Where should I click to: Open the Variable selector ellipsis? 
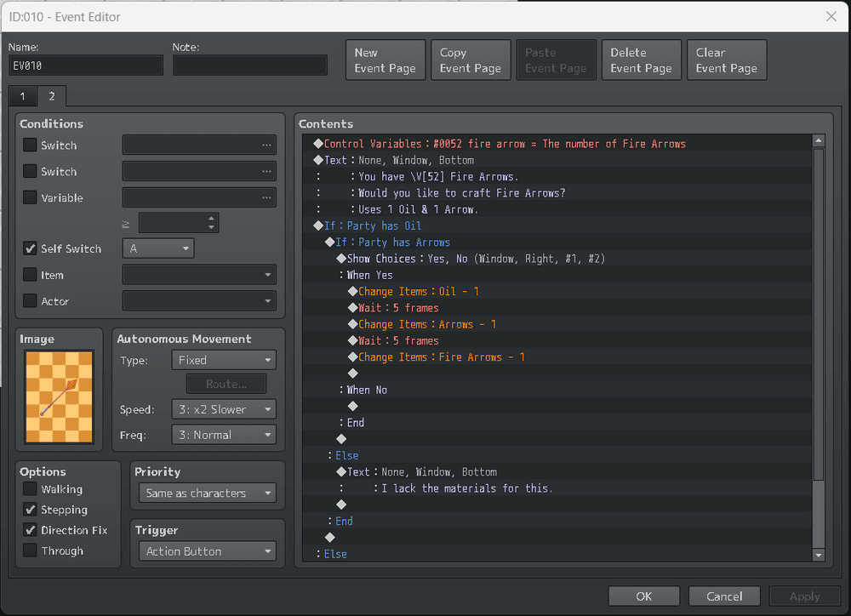point(267,198)
